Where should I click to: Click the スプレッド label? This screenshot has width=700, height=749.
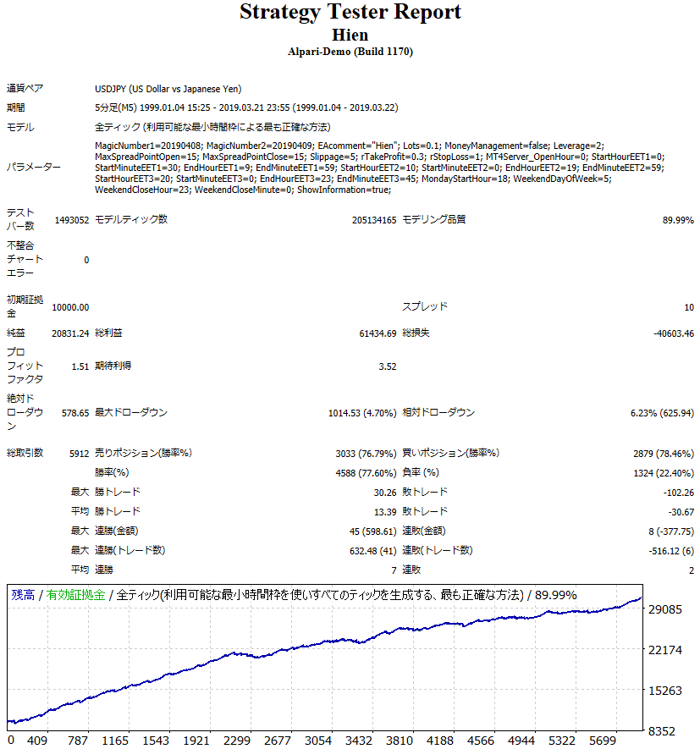tap(425, 306)
